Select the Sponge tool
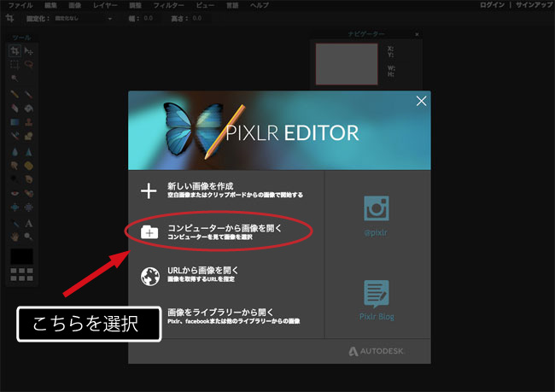Image resolution: width=555 pixels, height=392 pixels. click(29, 166)
